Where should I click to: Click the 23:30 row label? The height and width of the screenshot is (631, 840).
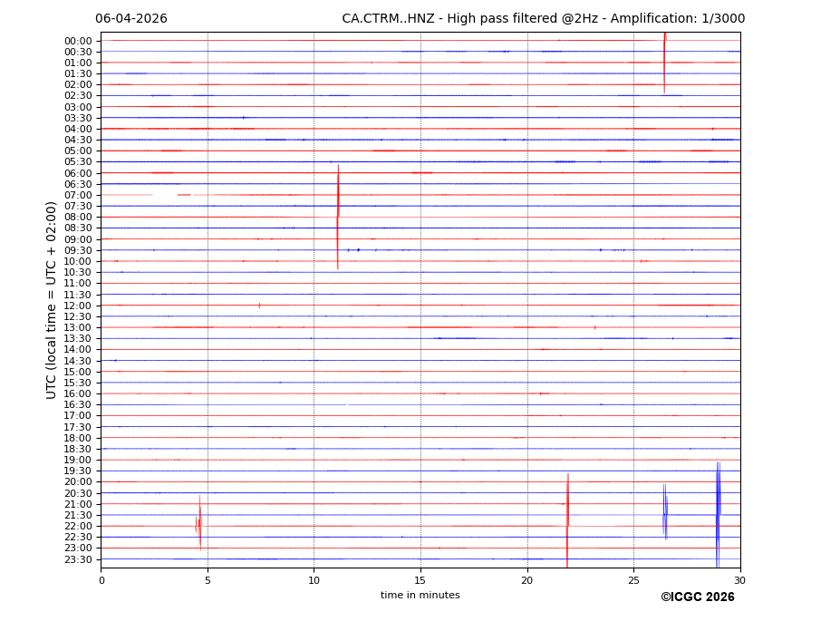point(77,559)
